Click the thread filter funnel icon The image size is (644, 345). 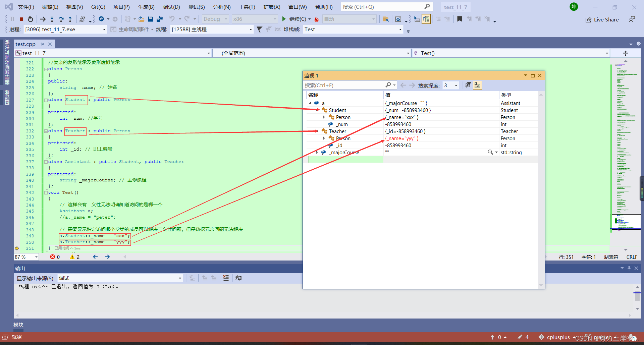(x=259, y=30)
